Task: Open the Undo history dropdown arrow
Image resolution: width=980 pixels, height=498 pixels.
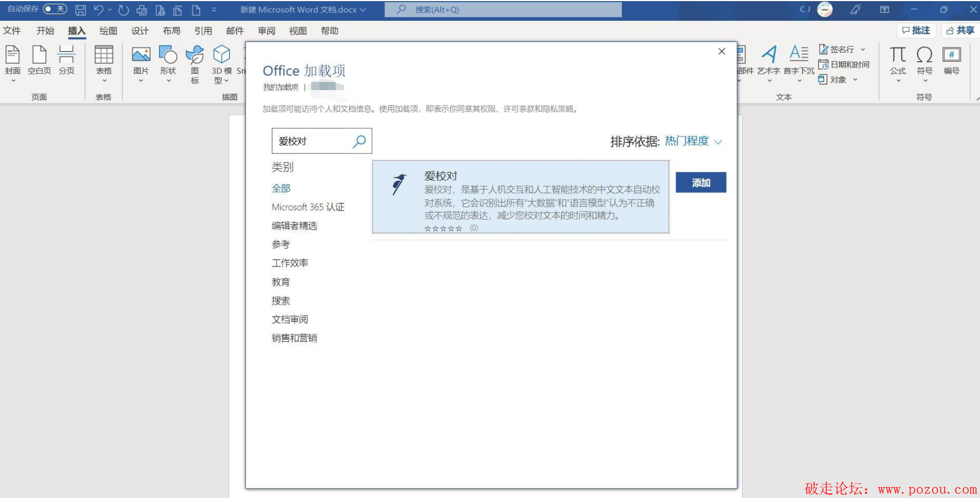Action: tap(110, 10)
